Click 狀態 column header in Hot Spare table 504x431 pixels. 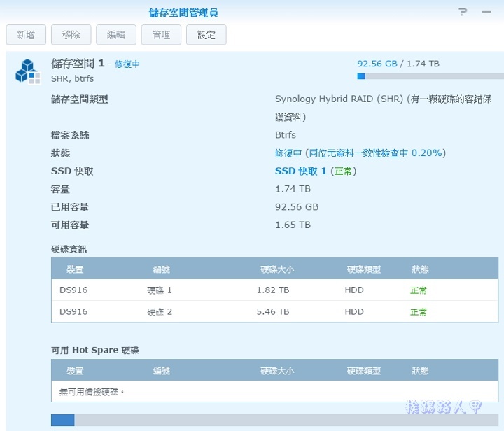(x=421, y=372)
